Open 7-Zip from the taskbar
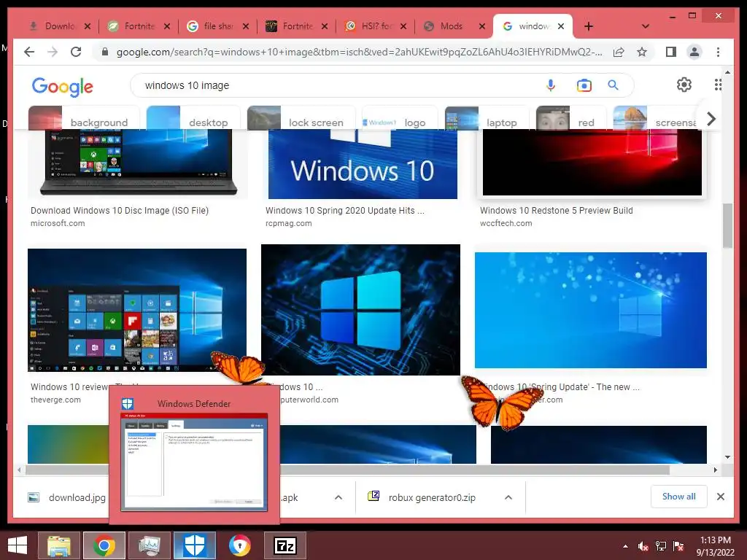Image resolution: width=747 pixels, height=560 pixels. (x=285, y=545)
